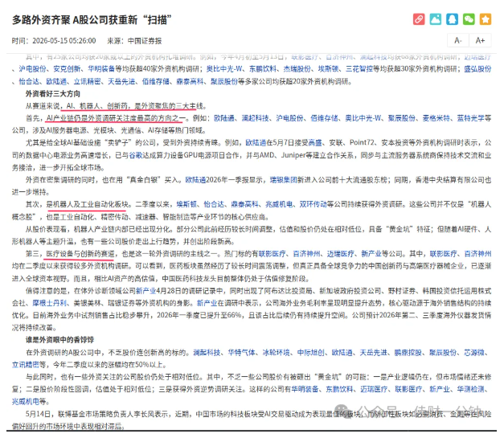This screenshot has height=434, width=504.
Task: Open 冰轮环境 stock link
Action: pyautogui.click(x=276, y=353)
